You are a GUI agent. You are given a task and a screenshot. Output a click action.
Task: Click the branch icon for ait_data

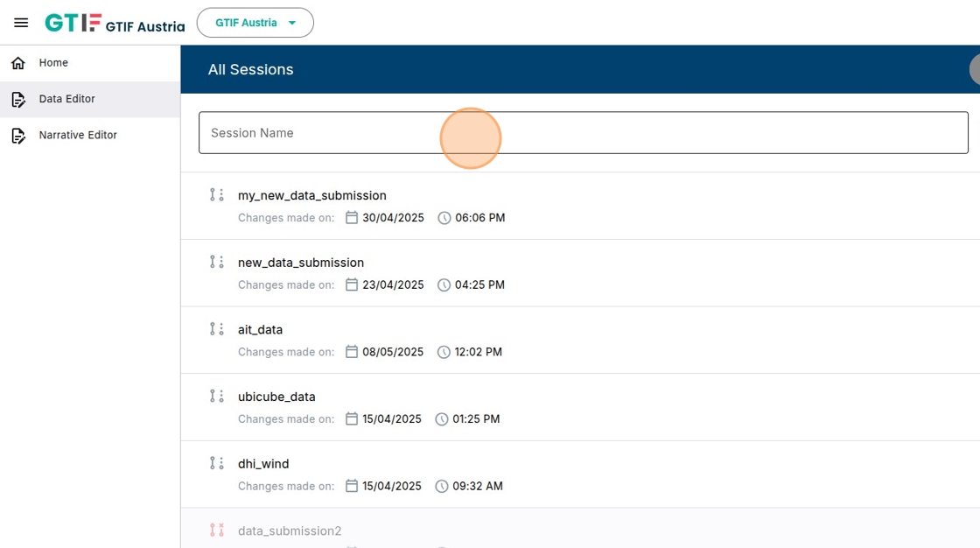pyautogui.click(x=216, y=328)
